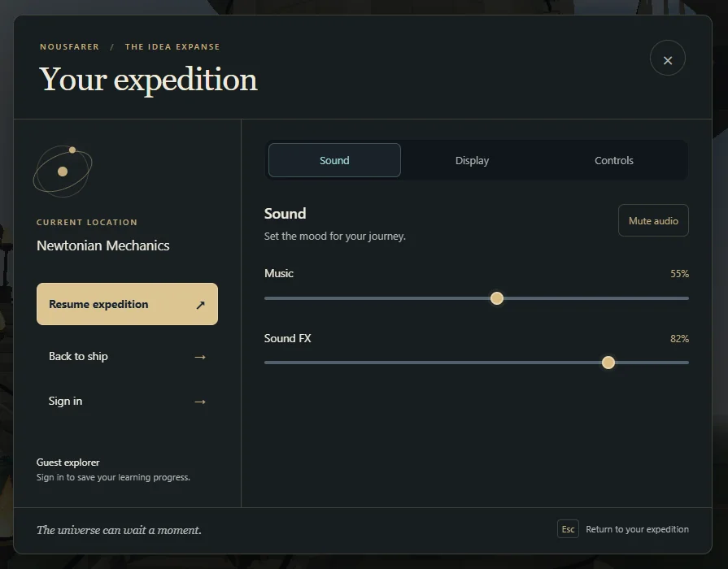The image size is (728, 569).
Task: Close the expedition menu with the X button
Action: coord(667,58)
